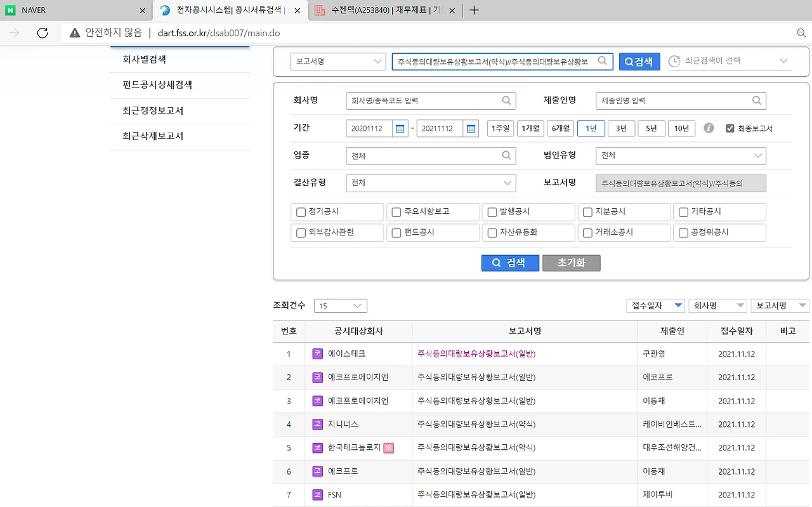Check the 공정위공시 checkbox

tap(684, 233)
